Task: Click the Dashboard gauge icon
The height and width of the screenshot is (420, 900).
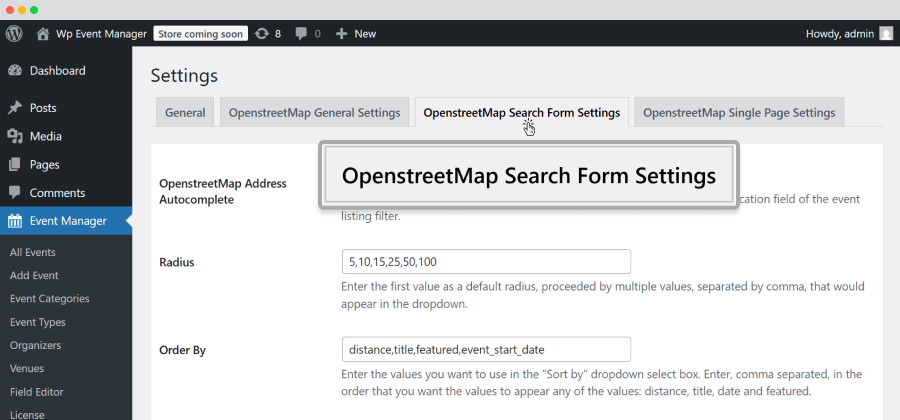Action: [x=15, y=71]
